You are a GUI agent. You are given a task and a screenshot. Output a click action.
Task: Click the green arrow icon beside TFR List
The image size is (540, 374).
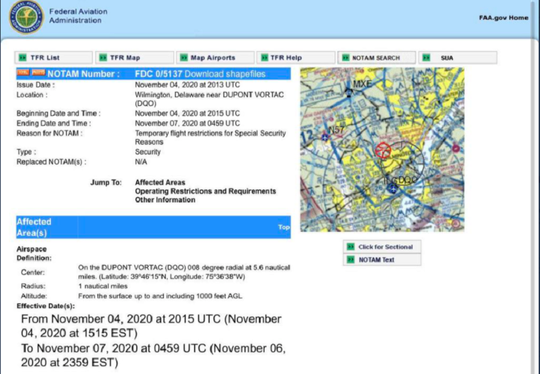tap(22, 58)
